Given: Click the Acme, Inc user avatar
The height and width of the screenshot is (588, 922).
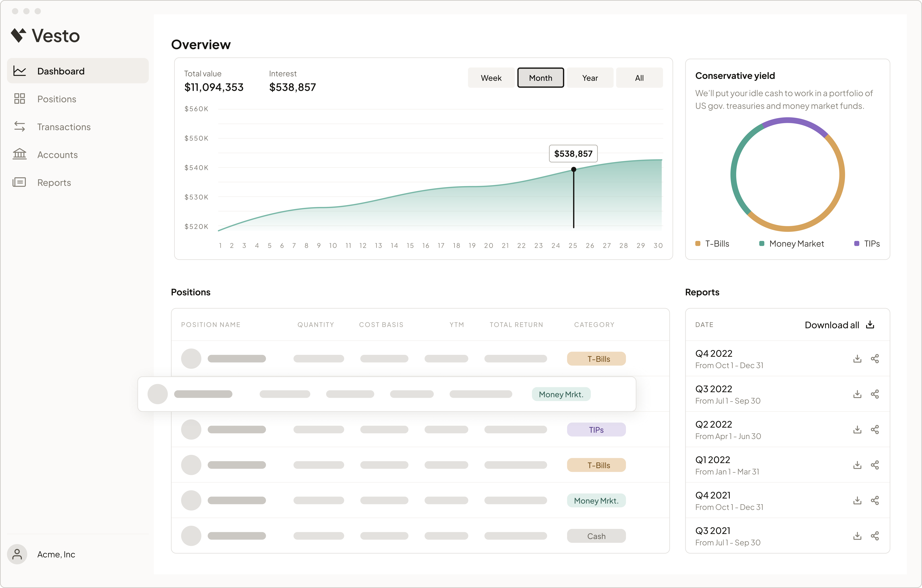Looking at the screenshot, I should click(17, 554).
